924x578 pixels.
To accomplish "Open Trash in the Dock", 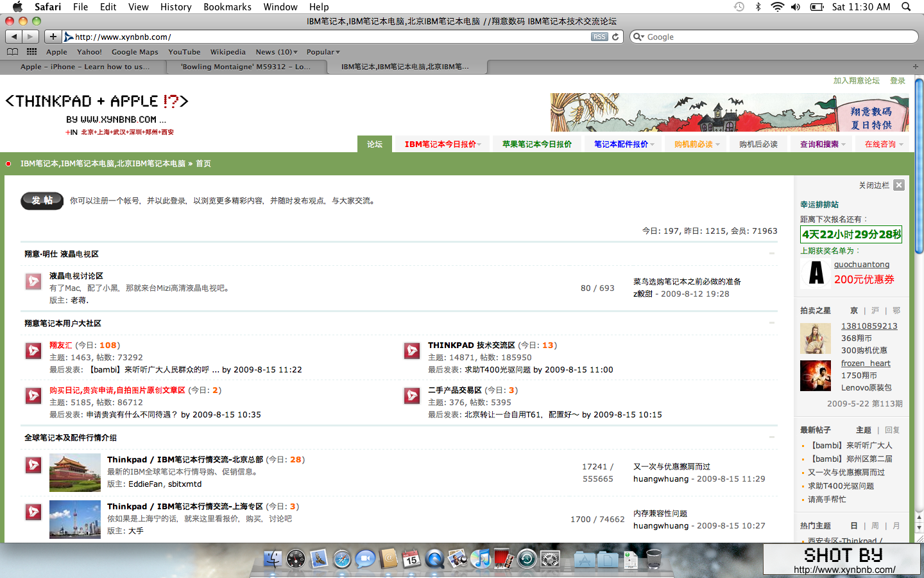I will pyautogui.click(x=653, y=559).
